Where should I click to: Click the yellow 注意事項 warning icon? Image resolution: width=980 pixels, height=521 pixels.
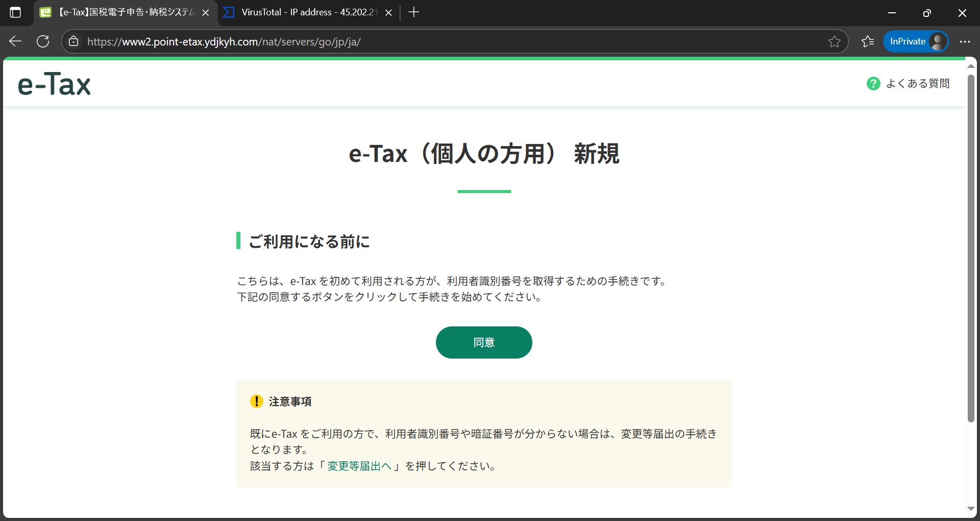256,401
